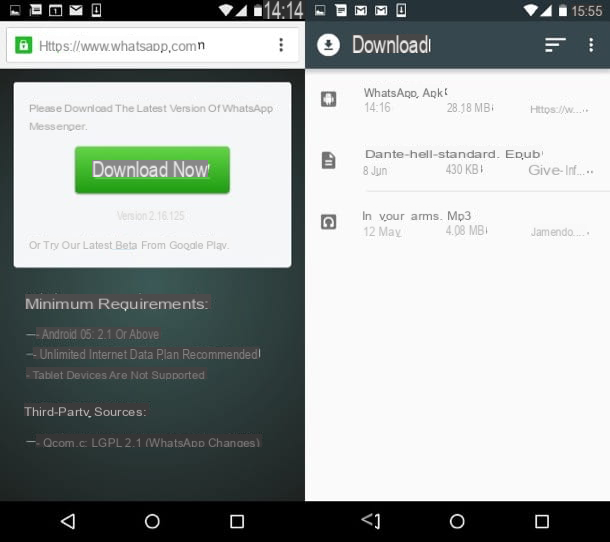Tap the In your arms audio headphone icon
The height and width of the screenshot is (542, 610).
pyautogui.click(x=328, y=222)
